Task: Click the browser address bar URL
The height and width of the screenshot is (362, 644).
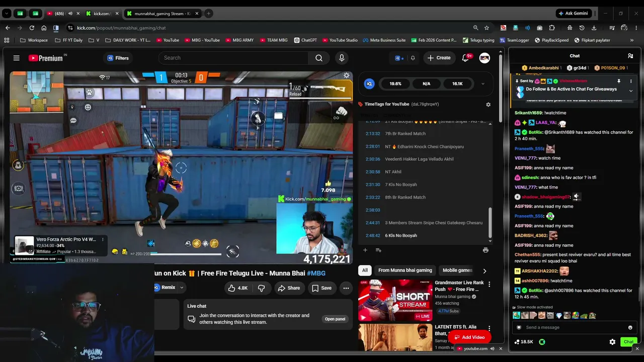Action: tap(121, 28)
